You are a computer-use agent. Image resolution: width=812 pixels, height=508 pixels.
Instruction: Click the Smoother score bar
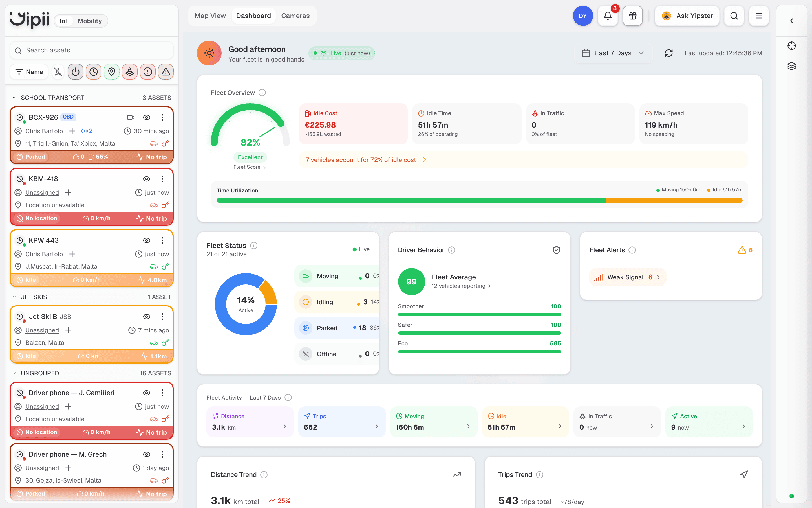pyautogui.click(x=479, y=314)
